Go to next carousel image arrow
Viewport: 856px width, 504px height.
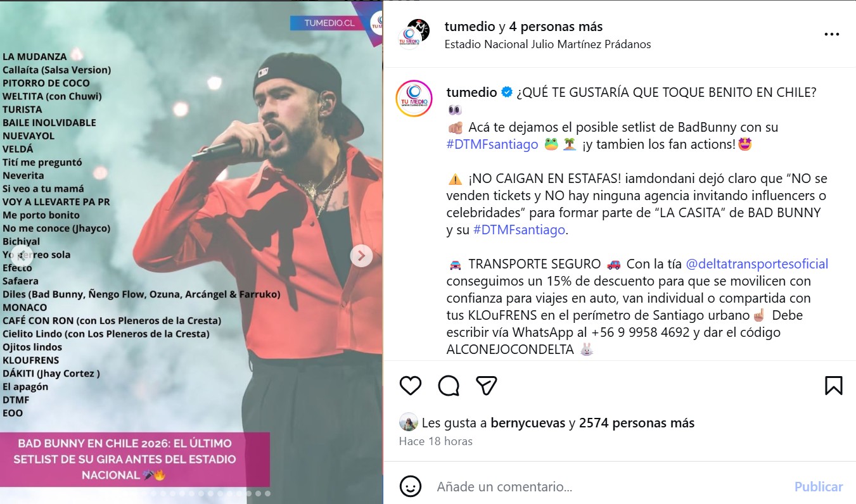click(361, 256)
